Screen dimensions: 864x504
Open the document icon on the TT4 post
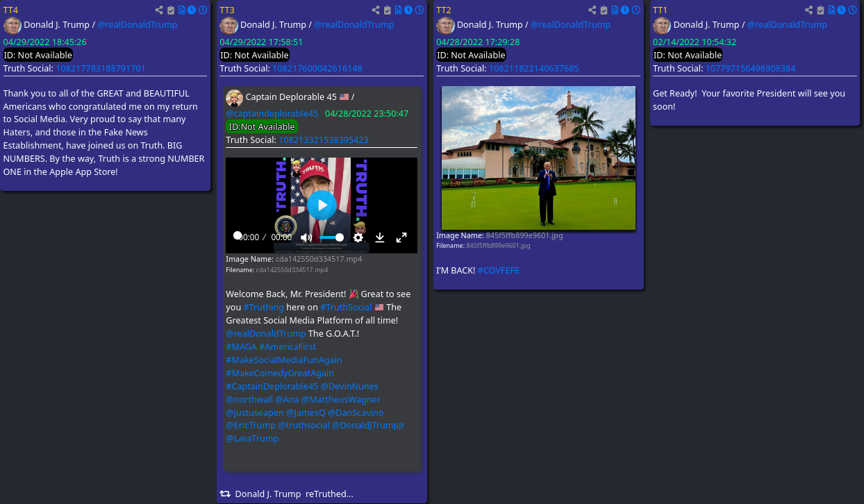coord(182,10)
